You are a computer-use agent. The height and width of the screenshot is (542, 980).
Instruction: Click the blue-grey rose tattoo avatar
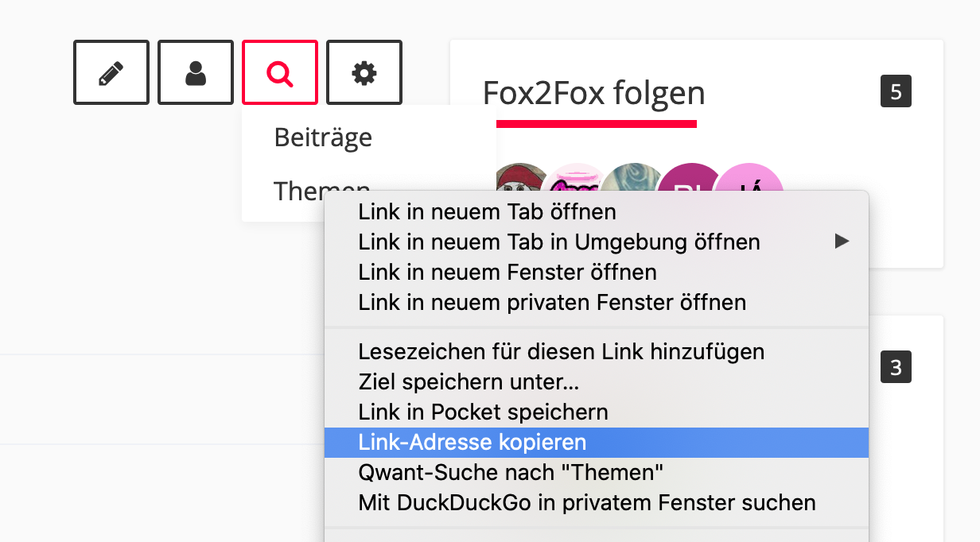pos(628,178)
